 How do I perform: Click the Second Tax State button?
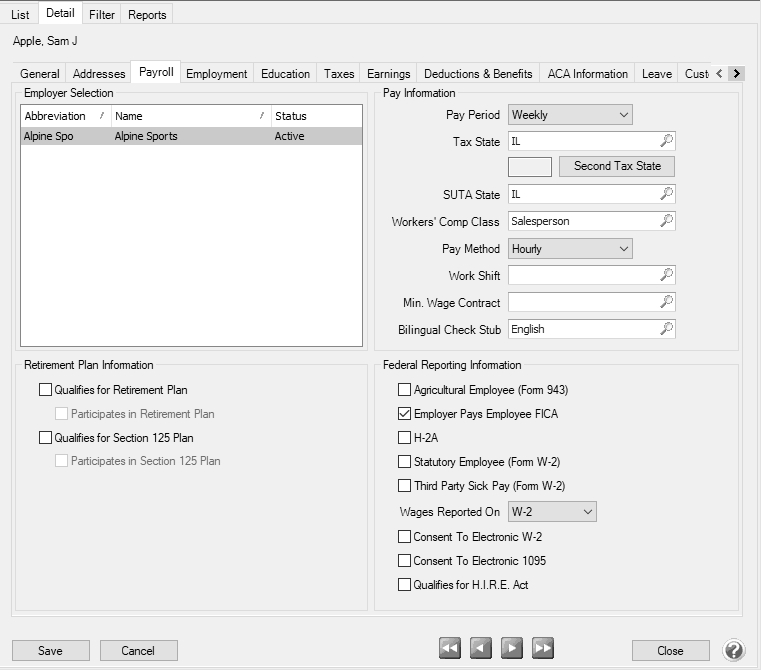tap(617, 166)
